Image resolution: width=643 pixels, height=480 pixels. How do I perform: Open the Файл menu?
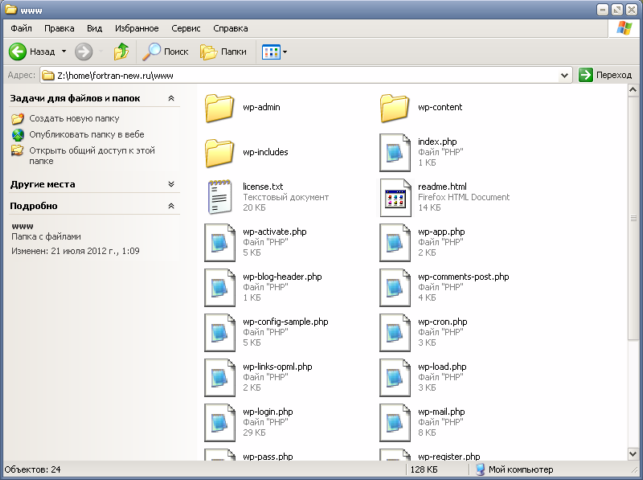click(x=21, y=28)
